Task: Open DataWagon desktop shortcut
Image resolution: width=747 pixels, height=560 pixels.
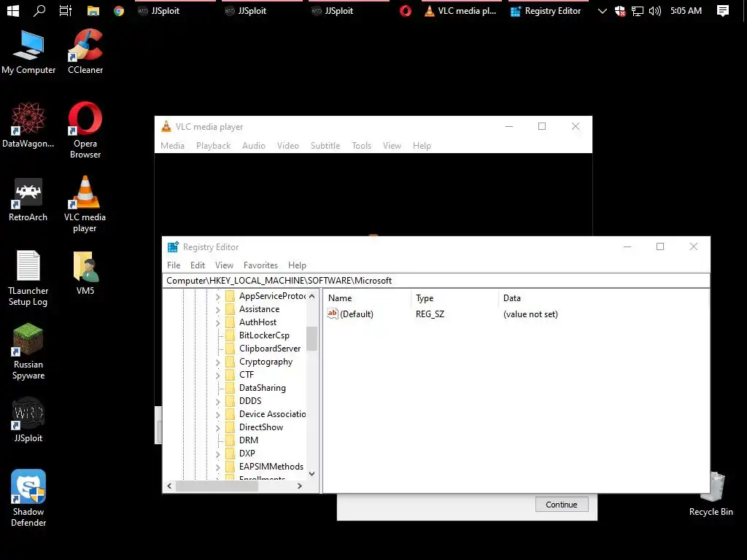Action: click(x=28, y=125)
